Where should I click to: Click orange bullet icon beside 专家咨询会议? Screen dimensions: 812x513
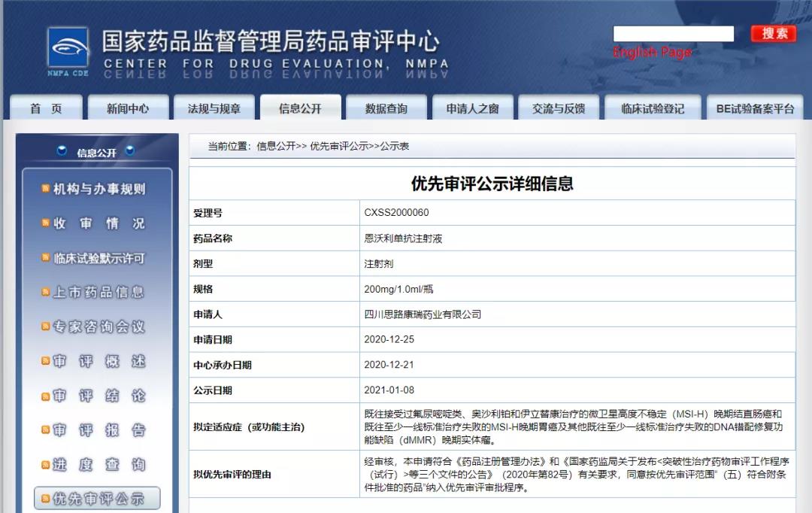pyautogui.click(x=46, y=326)
